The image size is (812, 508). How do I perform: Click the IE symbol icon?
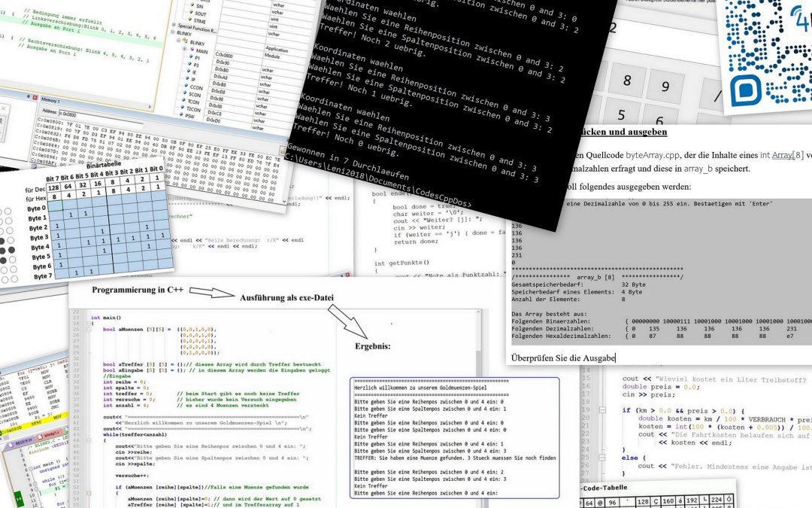[188, 71]
